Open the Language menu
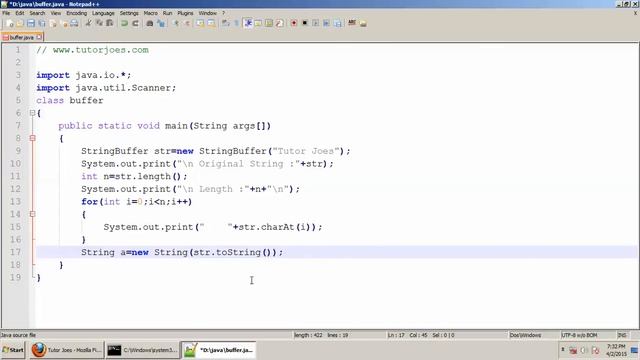This screenshot has height=360, width=640. (103, 13)
